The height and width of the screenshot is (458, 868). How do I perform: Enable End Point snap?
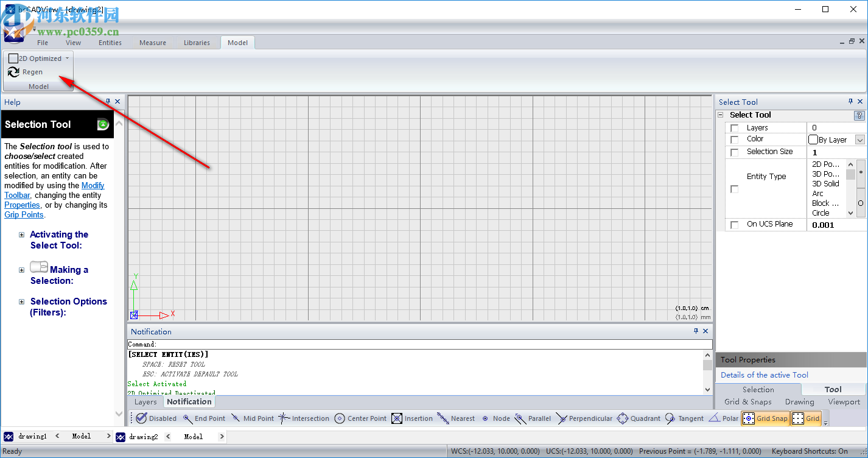tap(204, 418)
